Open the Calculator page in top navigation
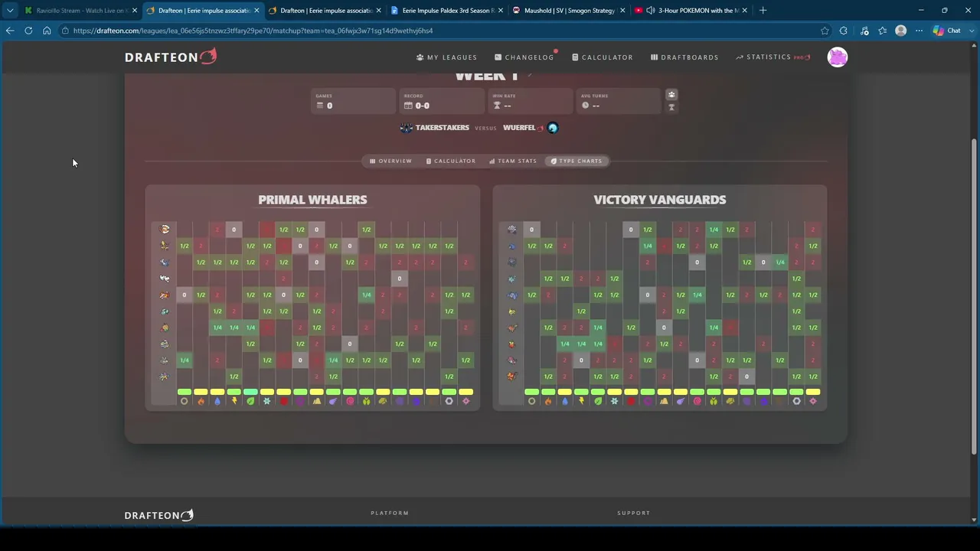 pyautogui.click(x=603, y=57)
